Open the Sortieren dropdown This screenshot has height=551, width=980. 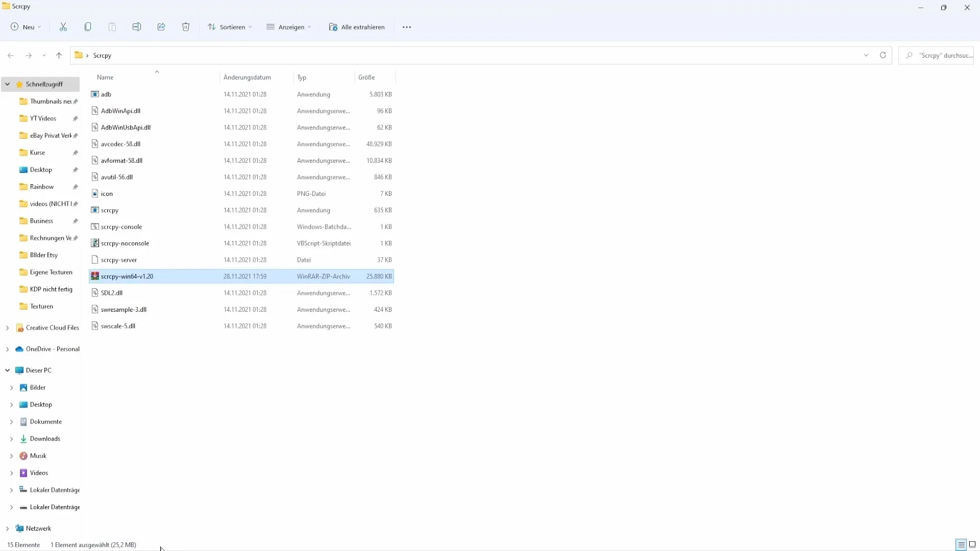(230, 27)
